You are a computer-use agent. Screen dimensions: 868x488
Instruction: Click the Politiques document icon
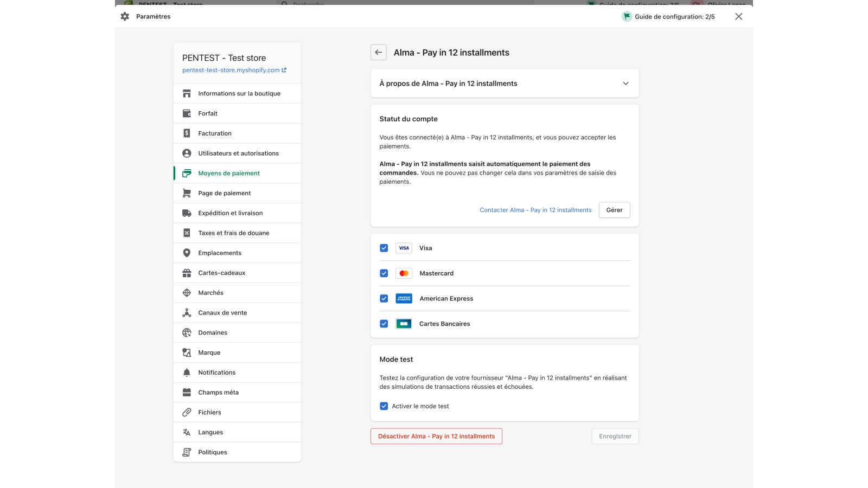[187, 452]
